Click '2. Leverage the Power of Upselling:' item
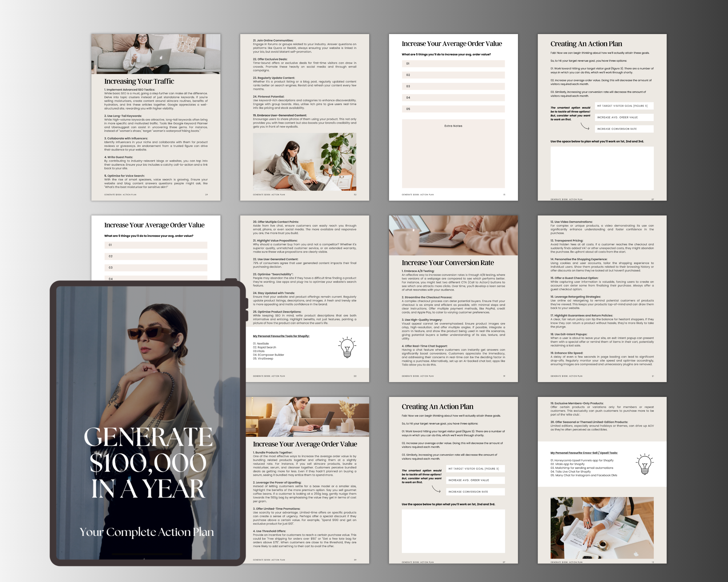Viewport: 728px width, 582px height. [x=277, y=482]
